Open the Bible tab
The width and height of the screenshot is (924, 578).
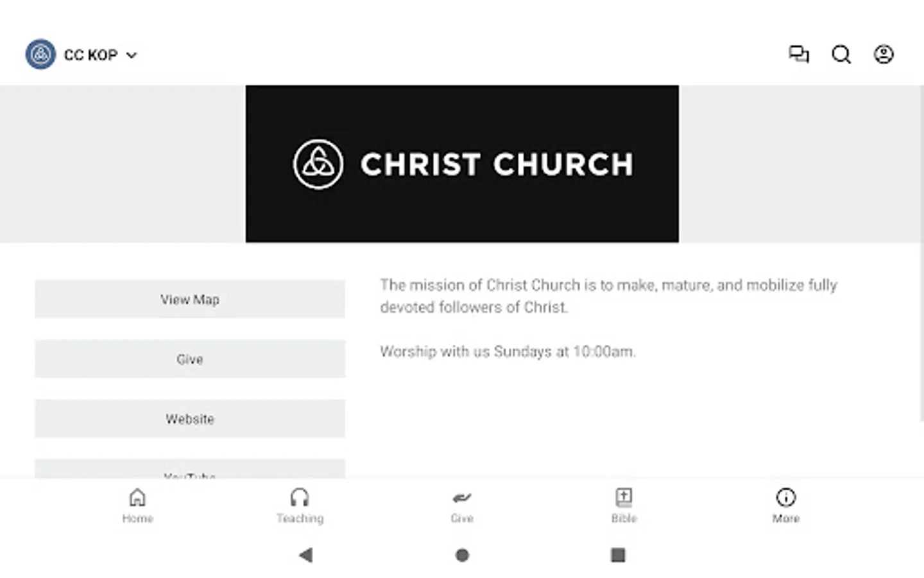pos(624,505)
